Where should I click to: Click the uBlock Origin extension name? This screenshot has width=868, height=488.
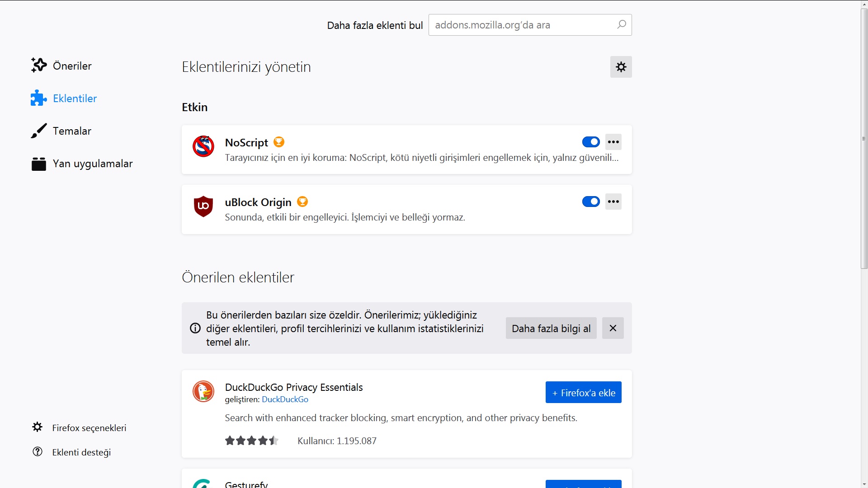258,202
